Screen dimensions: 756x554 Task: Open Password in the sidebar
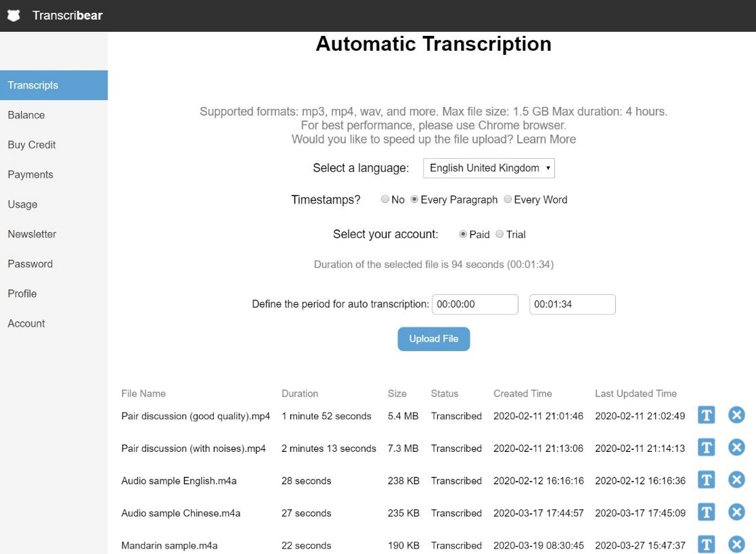[54, 264]
